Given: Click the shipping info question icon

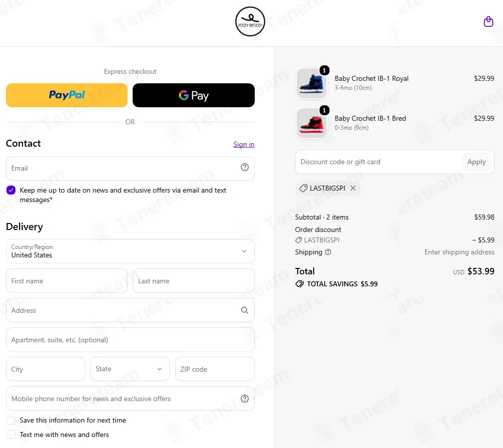Looking at the screenshot, I should tap(328, 252).
